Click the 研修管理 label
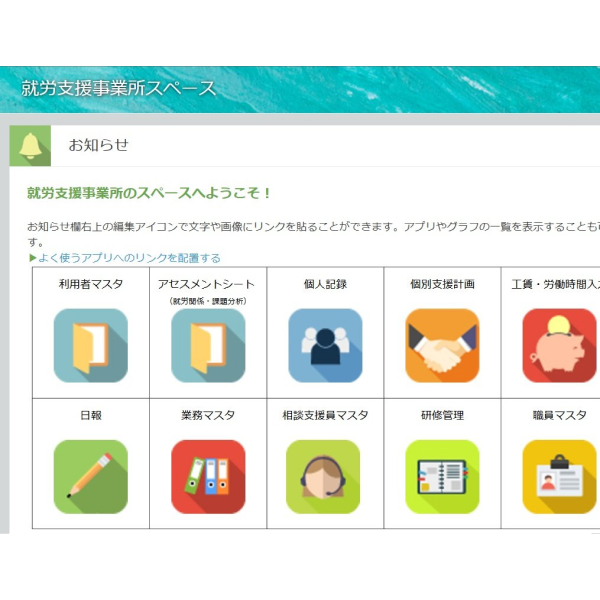600x600 pixels. (x=442, y=415)
